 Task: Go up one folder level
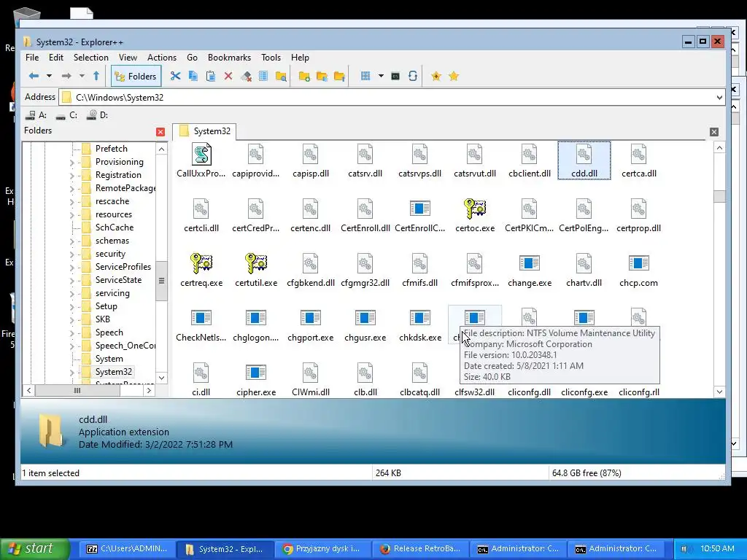(x=96, y=76)
